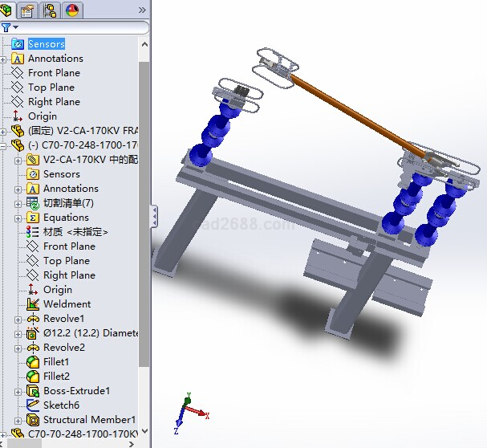Click the Ø12.2 Diameter hole feature icon
Viewport: 487px width, 448px height.
(x=33, y=333)
